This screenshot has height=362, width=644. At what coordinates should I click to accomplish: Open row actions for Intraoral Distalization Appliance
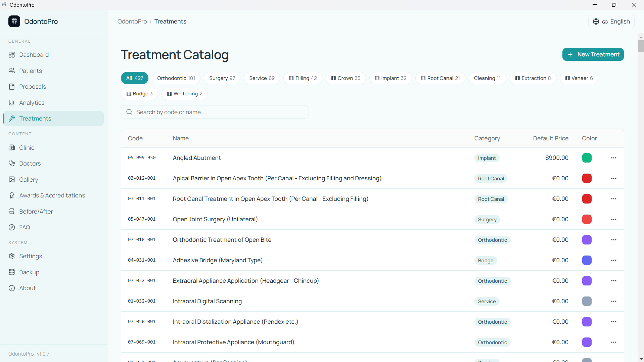tap(614, 322)
